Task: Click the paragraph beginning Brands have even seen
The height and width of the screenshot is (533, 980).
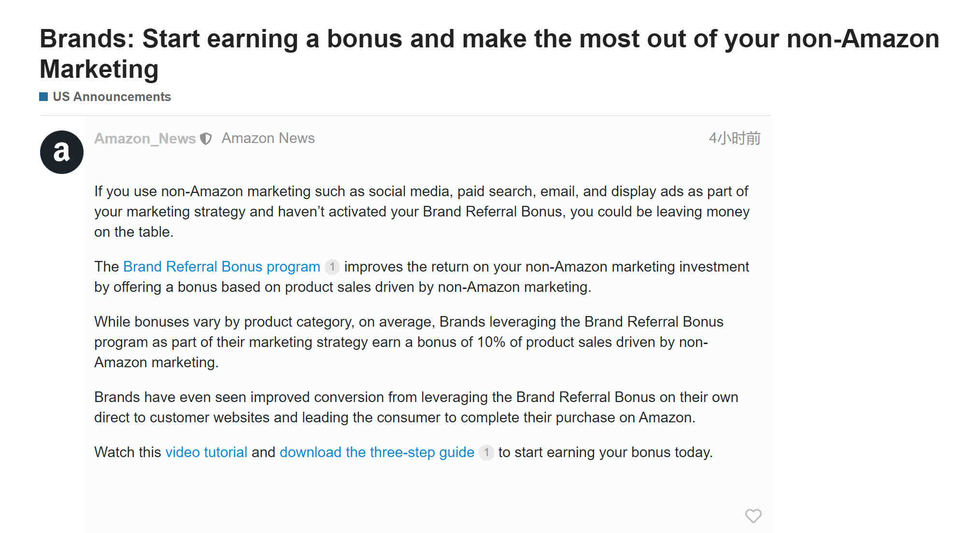Action: pos(416,407)
